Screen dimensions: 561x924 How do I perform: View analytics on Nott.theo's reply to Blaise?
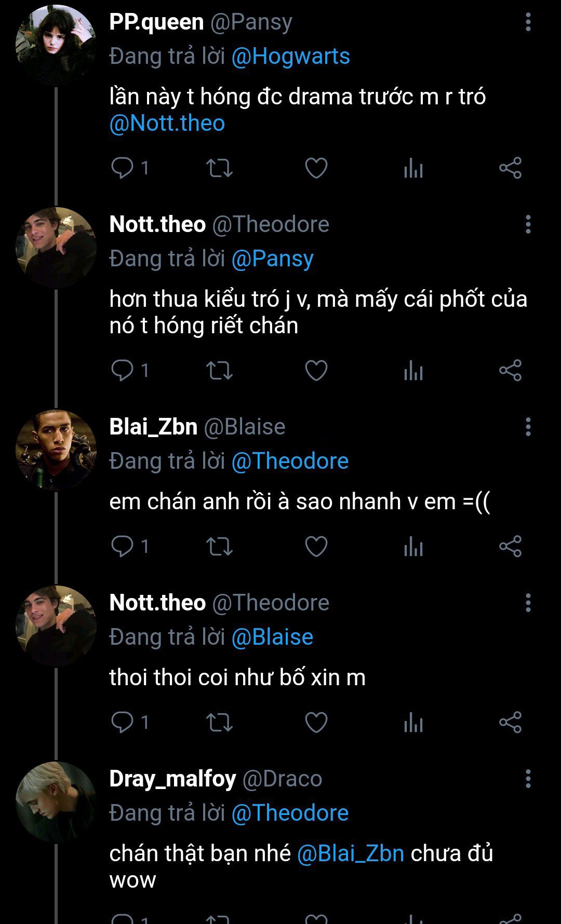click(x=413, y=723)
